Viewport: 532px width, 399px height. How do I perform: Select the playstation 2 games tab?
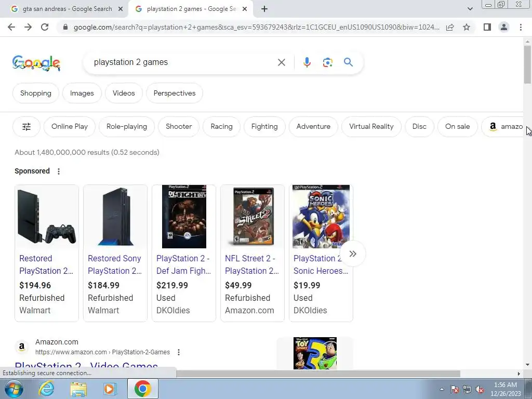pos(190,9)
